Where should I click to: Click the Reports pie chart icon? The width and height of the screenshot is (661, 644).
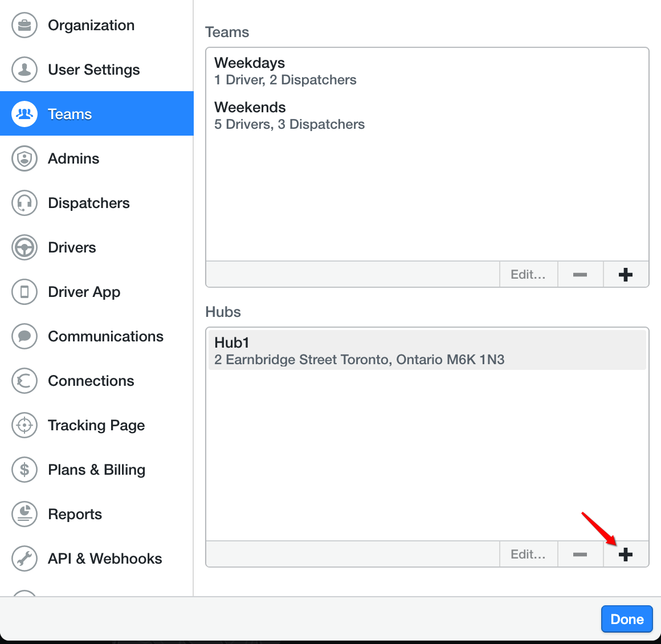pyautogui.click(x=25, y=514)
